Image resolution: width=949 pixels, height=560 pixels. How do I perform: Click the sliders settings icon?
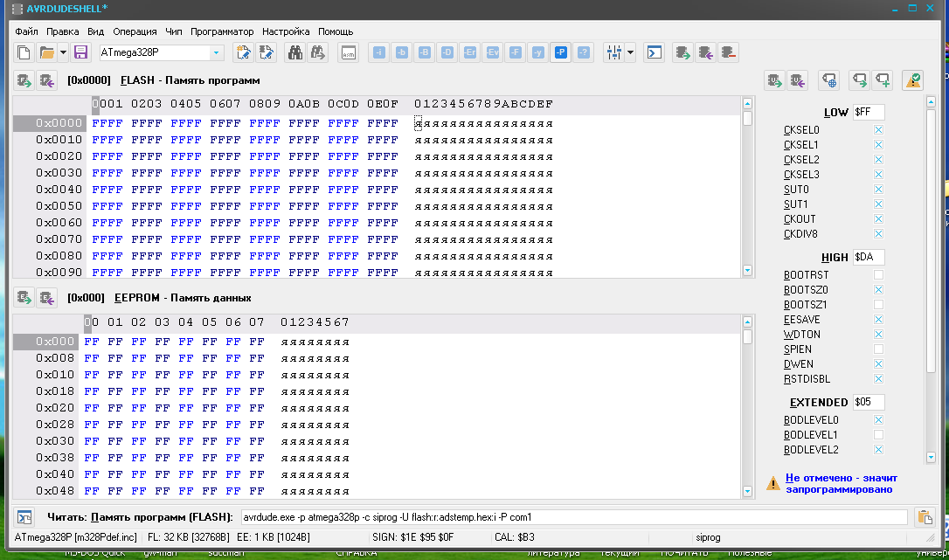click(x=613, y=52)
